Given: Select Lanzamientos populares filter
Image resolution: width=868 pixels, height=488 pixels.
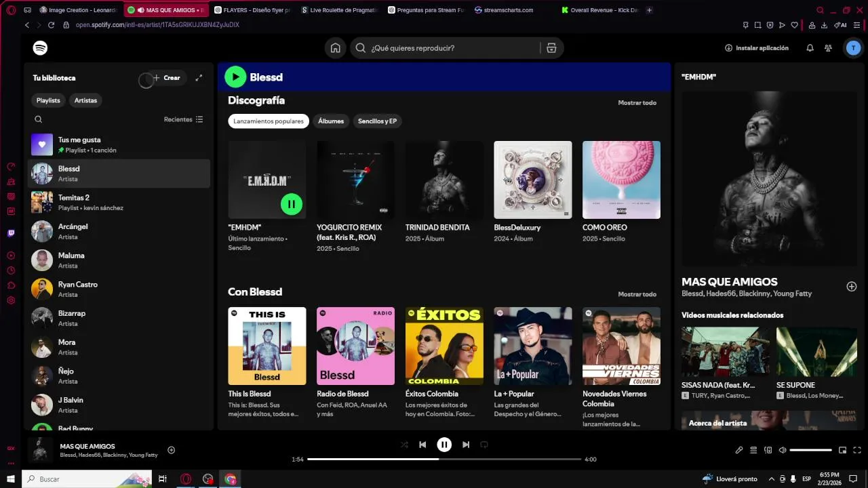Looking at the screenshot, I should [269, 121].
